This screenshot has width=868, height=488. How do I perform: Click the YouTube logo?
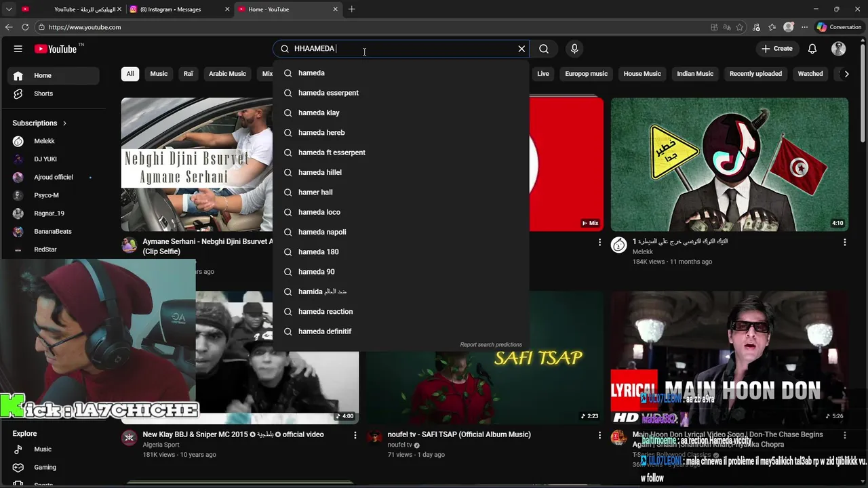coord(56,49)
